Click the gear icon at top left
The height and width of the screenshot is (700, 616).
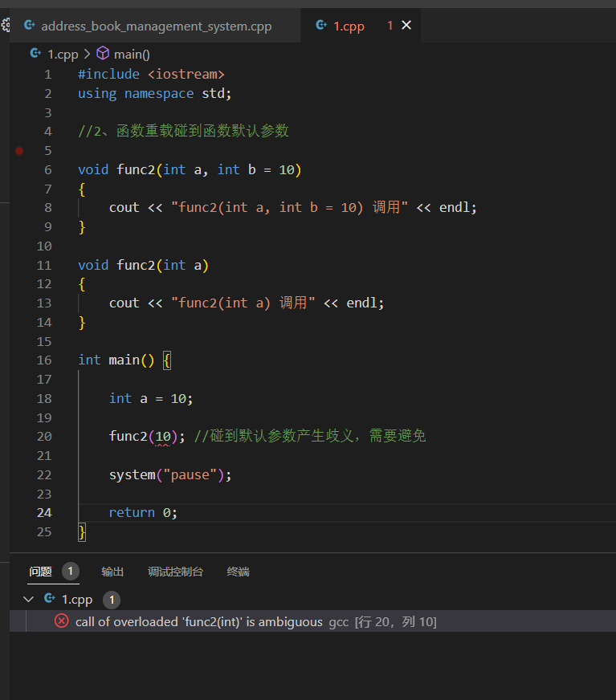[5, 26]
